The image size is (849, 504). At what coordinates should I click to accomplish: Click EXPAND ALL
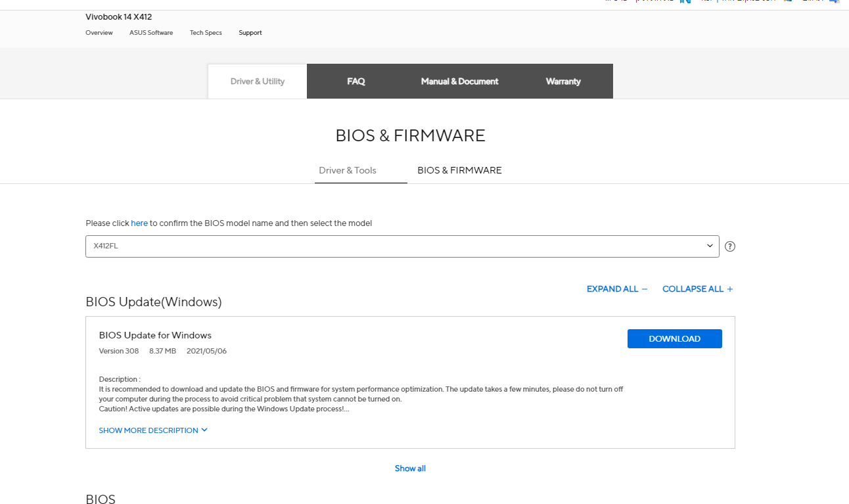point(617,289)
